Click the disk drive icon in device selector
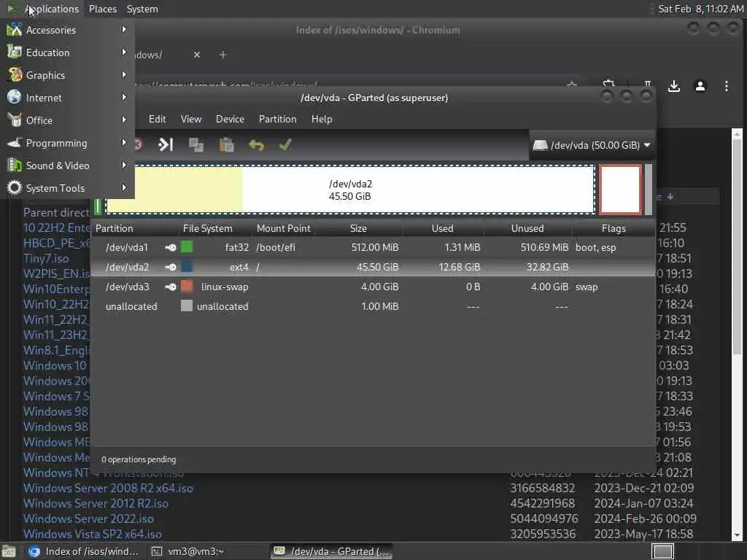 pos(540,145)
